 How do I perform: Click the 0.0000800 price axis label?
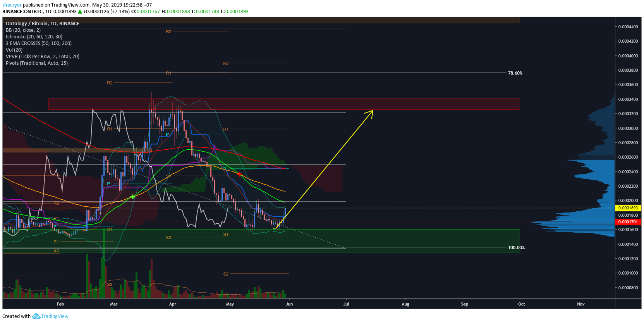[628, 288]
